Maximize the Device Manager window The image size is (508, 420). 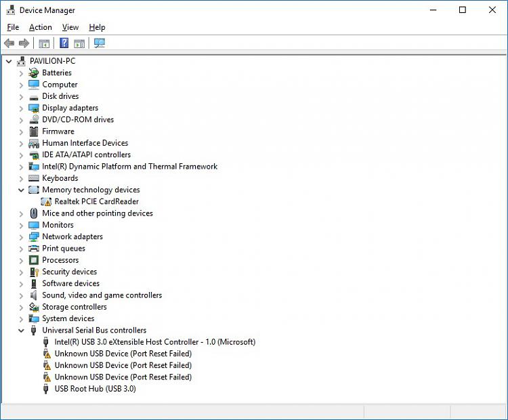[x=463, y=10]
